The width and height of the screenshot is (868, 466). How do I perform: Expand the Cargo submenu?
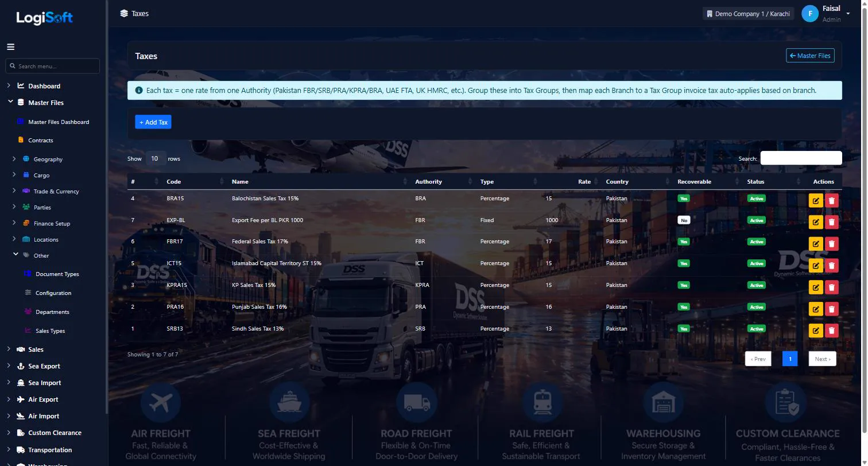click(14, 175)
